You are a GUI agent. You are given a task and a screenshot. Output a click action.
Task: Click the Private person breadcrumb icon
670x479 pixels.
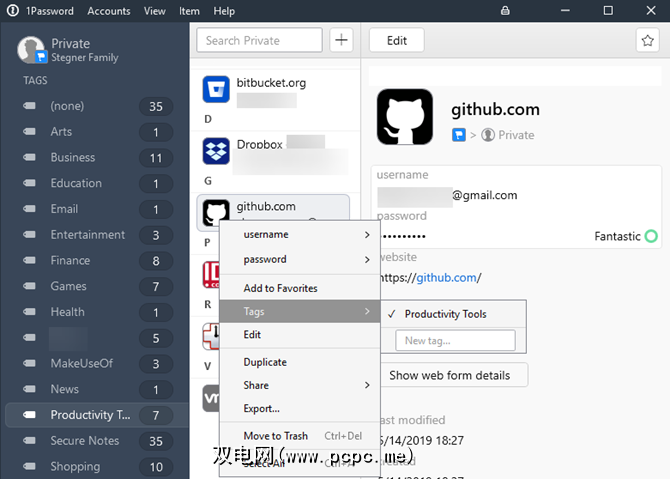488,135
